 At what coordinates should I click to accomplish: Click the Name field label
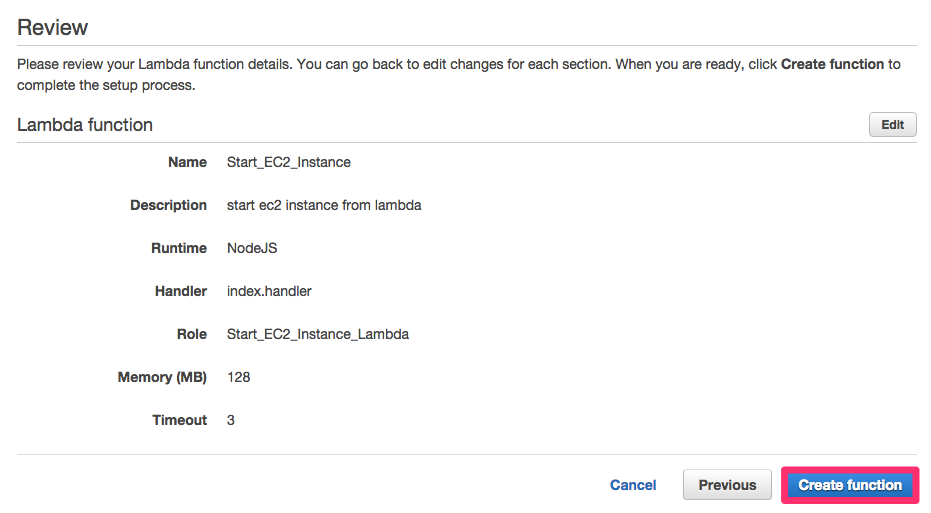click(x=188, y=162)
